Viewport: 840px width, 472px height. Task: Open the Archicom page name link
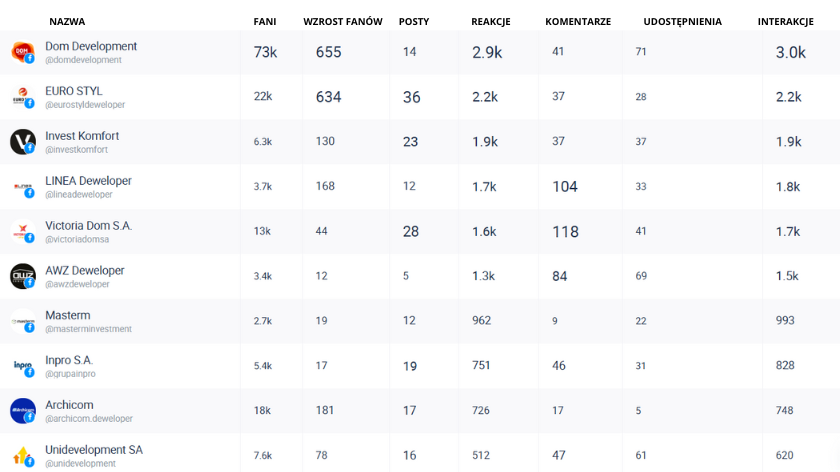pyautogui.click(x=69, y=405)
